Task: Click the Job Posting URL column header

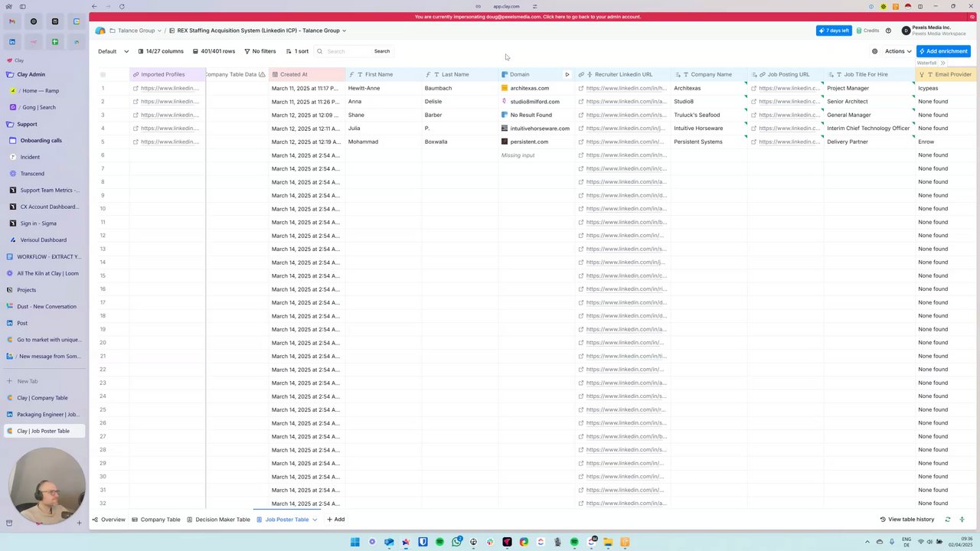Action: coord(786,74)
